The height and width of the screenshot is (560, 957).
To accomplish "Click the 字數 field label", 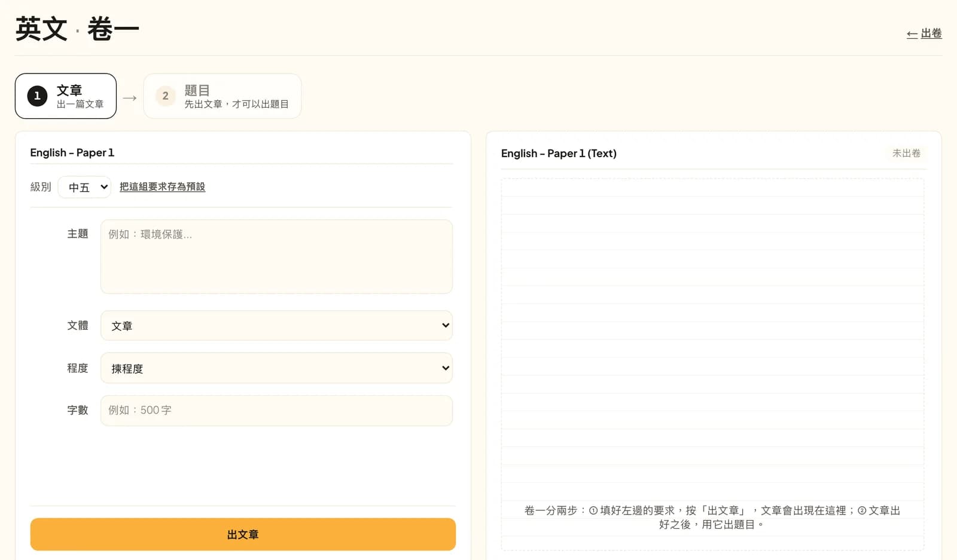I will tap(78, 410).
